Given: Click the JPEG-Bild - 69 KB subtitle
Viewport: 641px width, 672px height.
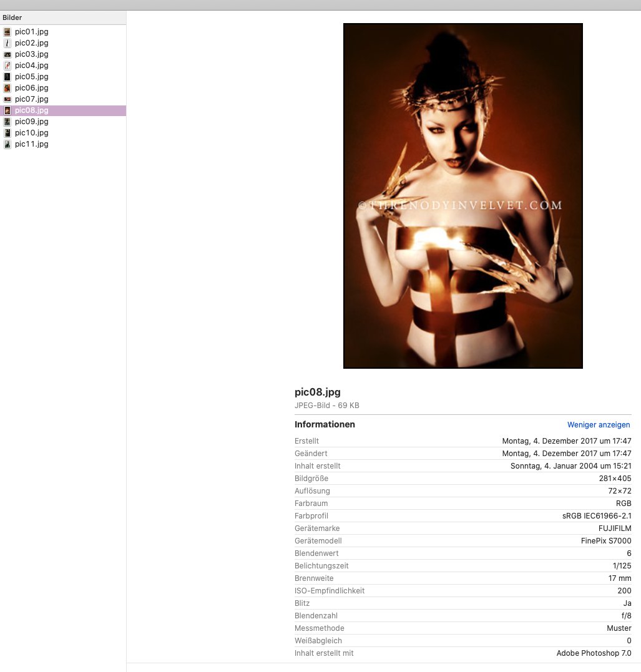Looking at the screenshot, I should (x=326, y=406).
